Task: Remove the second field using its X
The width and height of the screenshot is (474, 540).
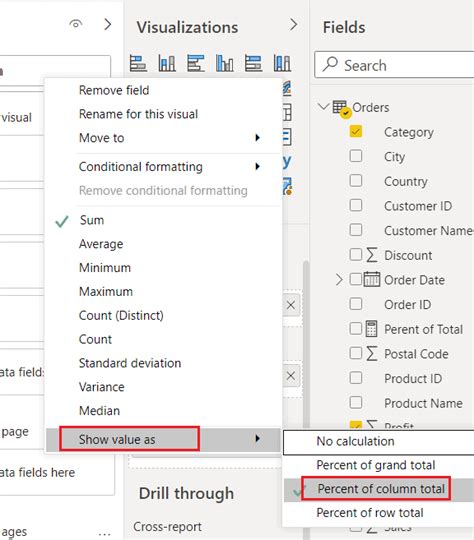Action: click(291, 376)
